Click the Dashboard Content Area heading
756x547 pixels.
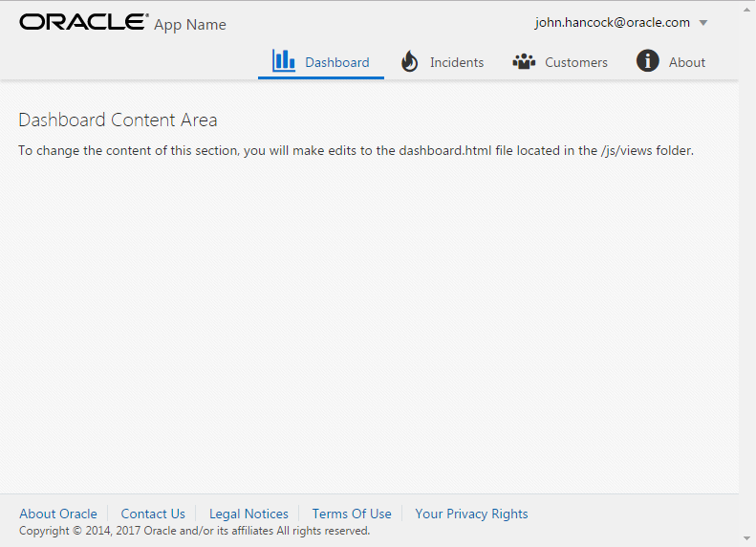118,120
